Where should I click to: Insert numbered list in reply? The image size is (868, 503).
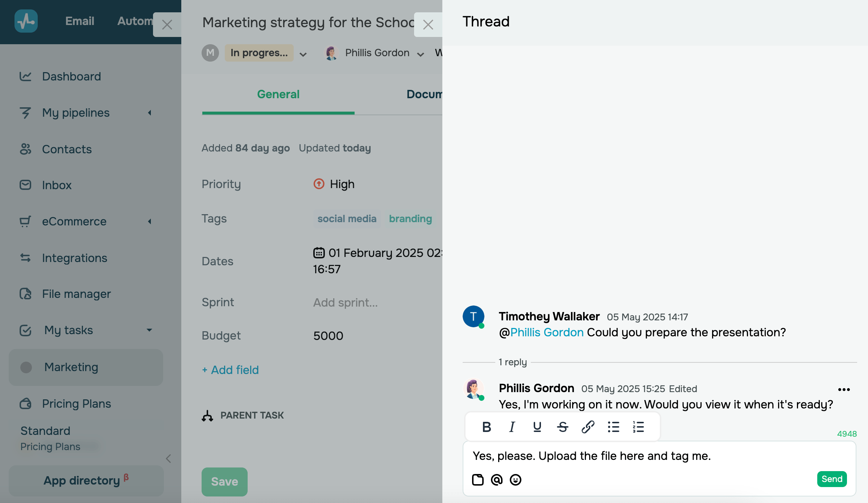click(638, 427)
